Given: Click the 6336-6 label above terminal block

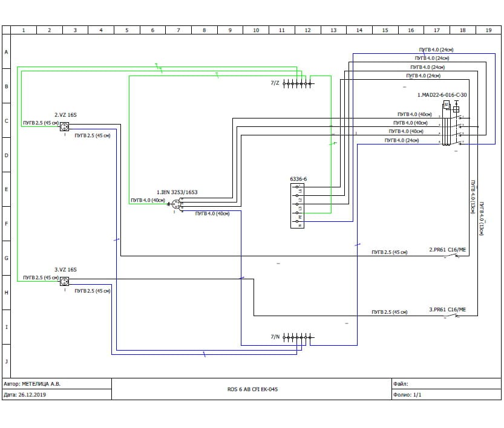Looking at the screenshot, I should 299,179.
